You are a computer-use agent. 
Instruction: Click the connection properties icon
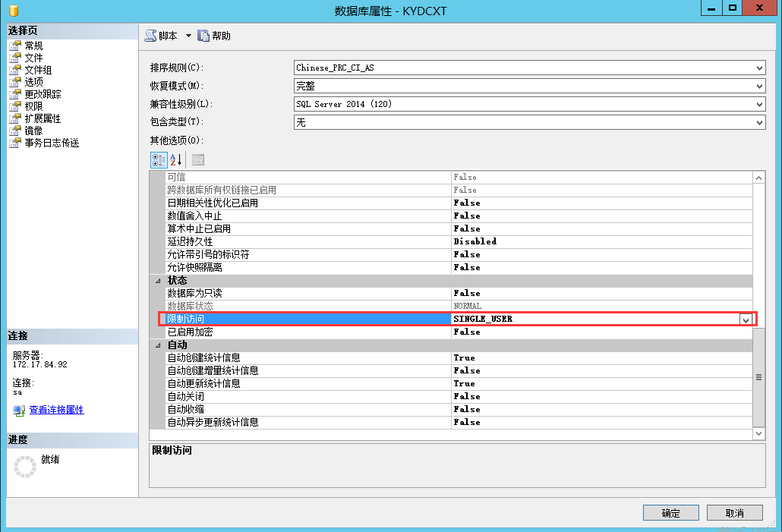19,411
